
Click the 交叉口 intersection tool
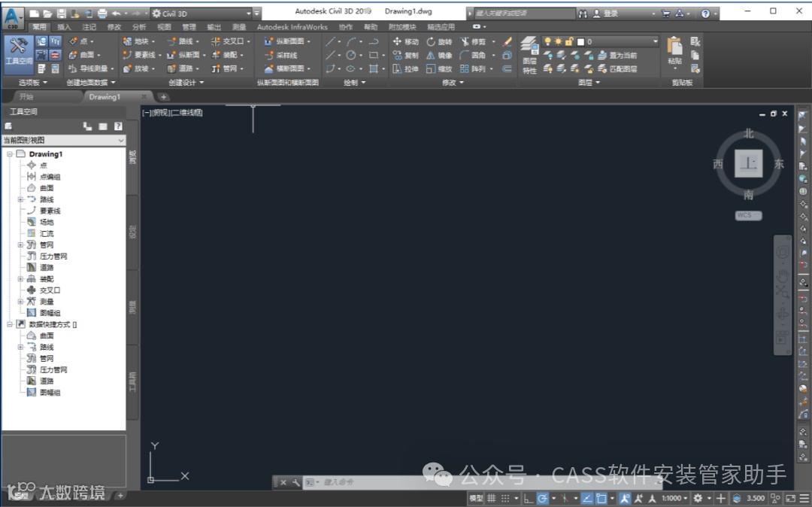point(230,41)
